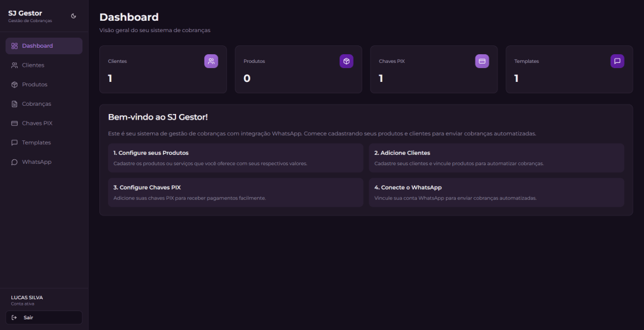
Task: Toggle dark mode with the moon icon
Action: click(x=74, y=16)
